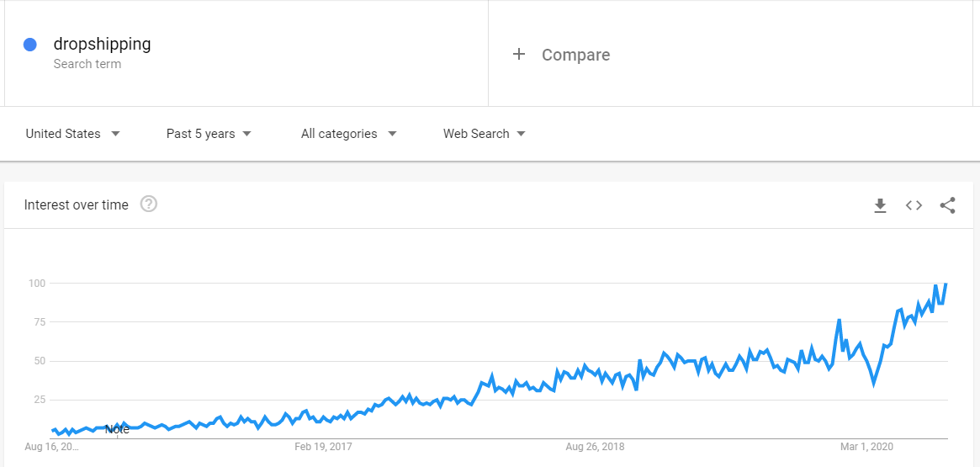Click the Aug 16 start date label
The height and width of the screenshot is (467, 980).
52,447
